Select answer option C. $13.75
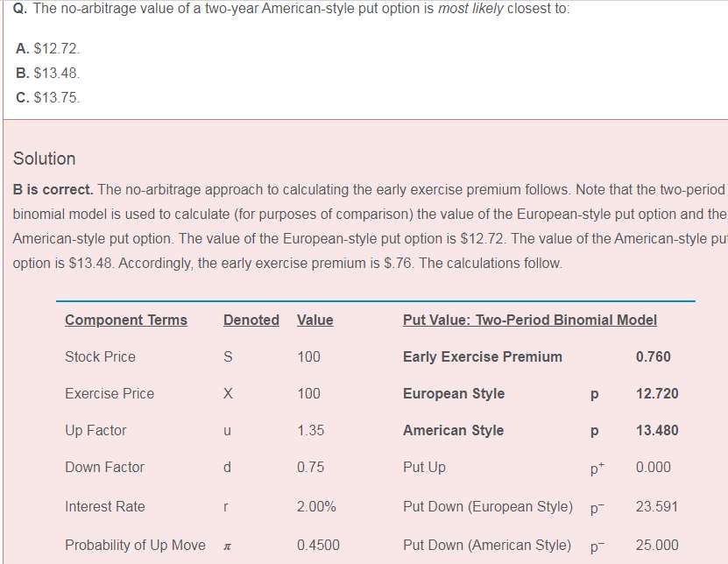 click(48, 97)
